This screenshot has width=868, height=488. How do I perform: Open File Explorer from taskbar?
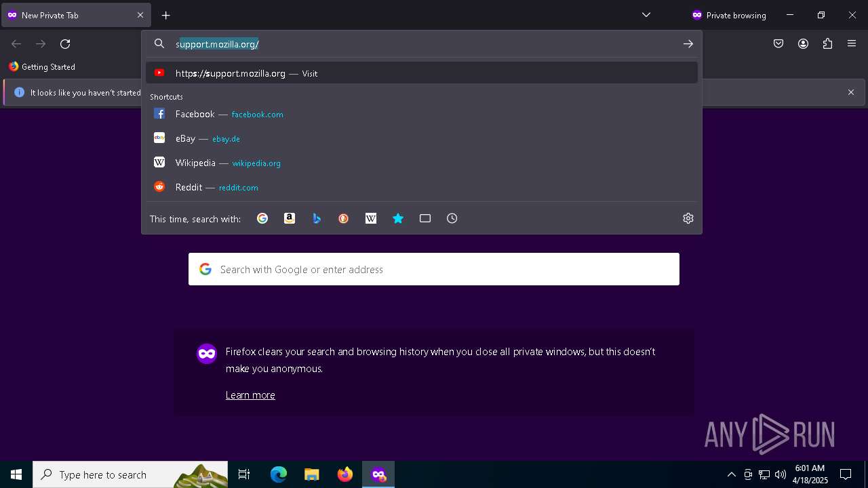(312, 474)
